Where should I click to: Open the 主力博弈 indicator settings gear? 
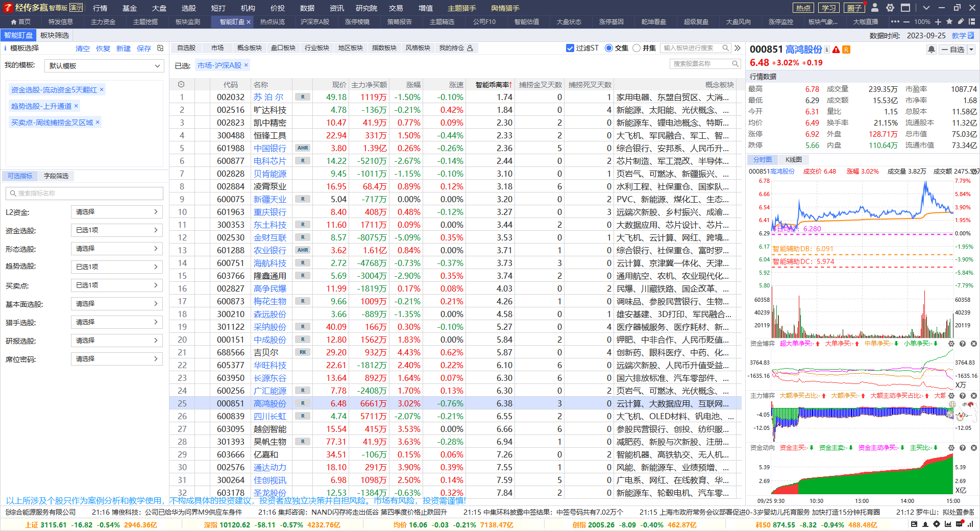point(951,396)
